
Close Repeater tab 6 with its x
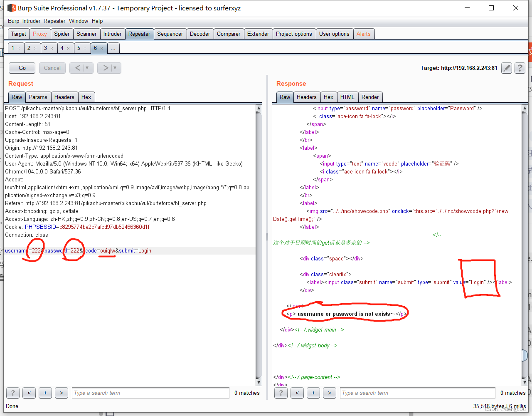point(101,48)
